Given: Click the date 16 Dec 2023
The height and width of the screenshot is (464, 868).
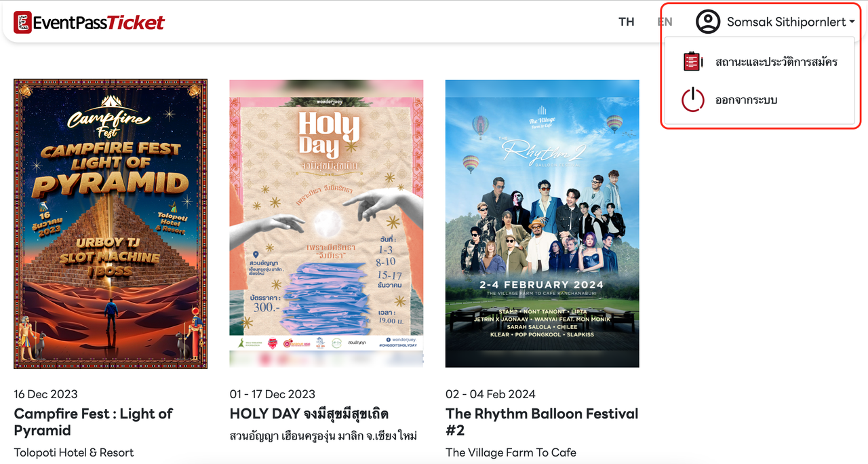Looking at the screenshot, I should [x=46, y=394].
